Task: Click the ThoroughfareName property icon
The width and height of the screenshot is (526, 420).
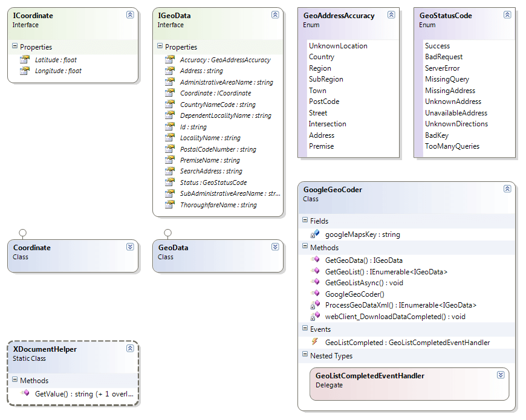Action: [170, 204]
